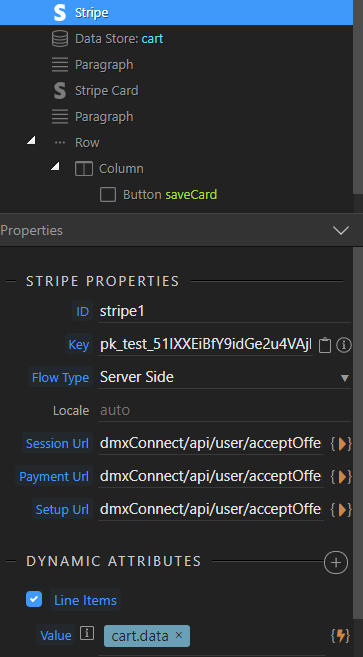Select the Row tree item
Image resolution: width=363 pixels, height=657 pixels.
click(176, 142)
